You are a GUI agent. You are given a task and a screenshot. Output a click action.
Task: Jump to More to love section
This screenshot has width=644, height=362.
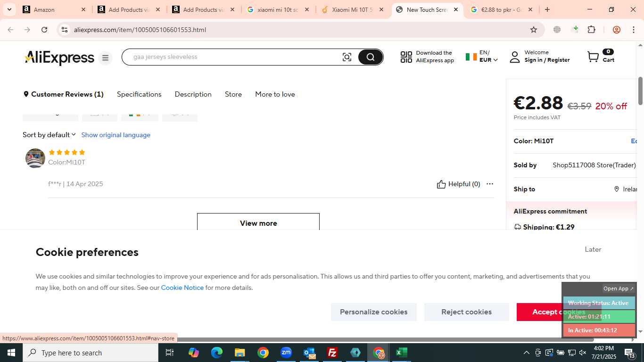coord(275,94)
